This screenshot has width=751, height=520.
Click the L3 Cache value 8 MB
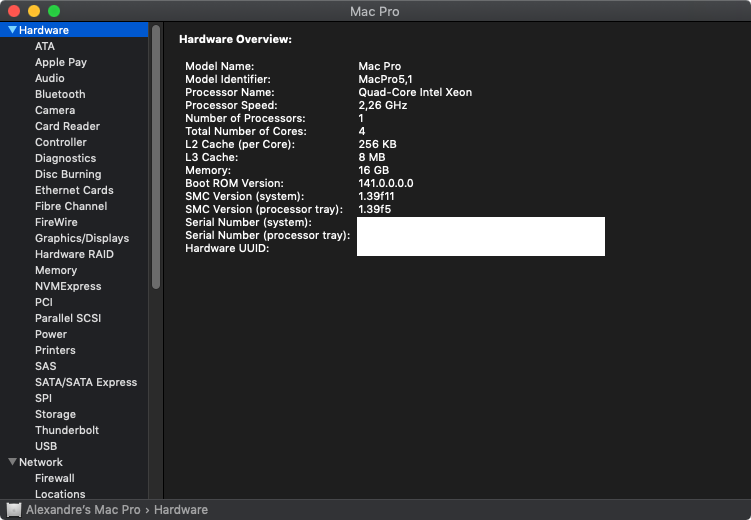pos(372,157)
